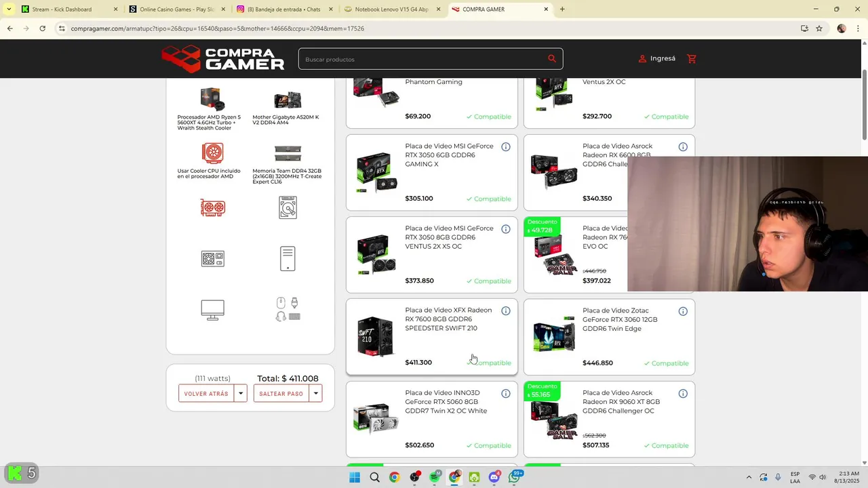
Task: Click the red CPU cooler icon
Action: tap(212, 153)
